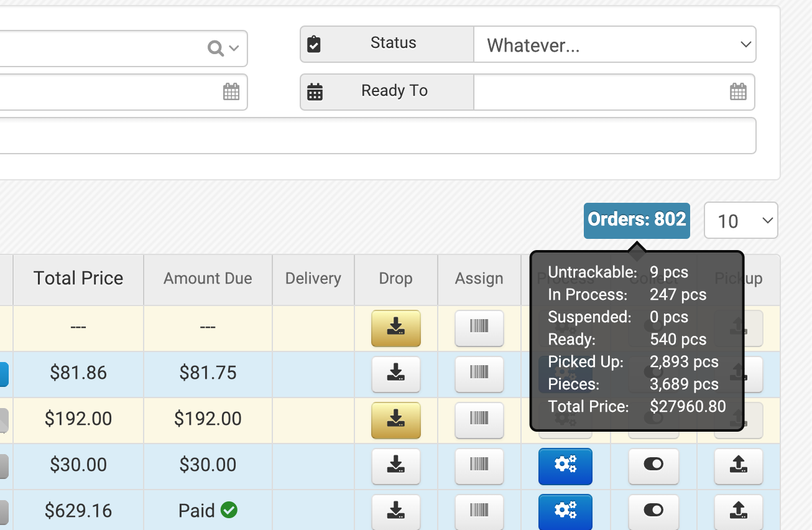This screenshot has width=812, height=530.
Task: Click the Assign column header
Action: point(479,279)
